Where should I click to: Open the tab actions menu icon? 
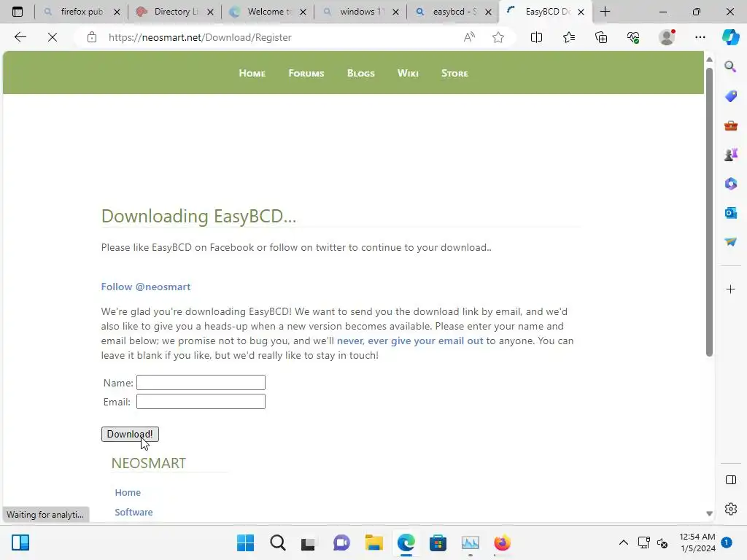coord(18,12)
